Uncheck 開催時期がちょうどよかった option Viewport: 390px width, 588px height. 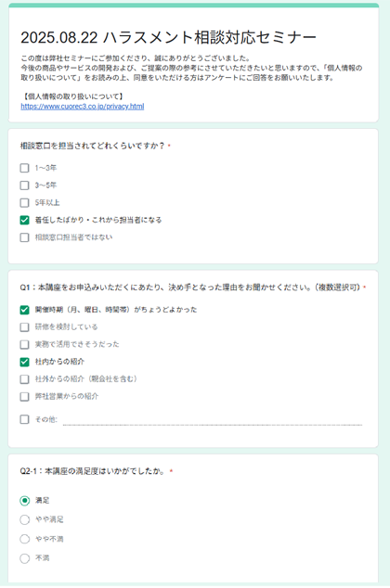click(x=24, y=310)
